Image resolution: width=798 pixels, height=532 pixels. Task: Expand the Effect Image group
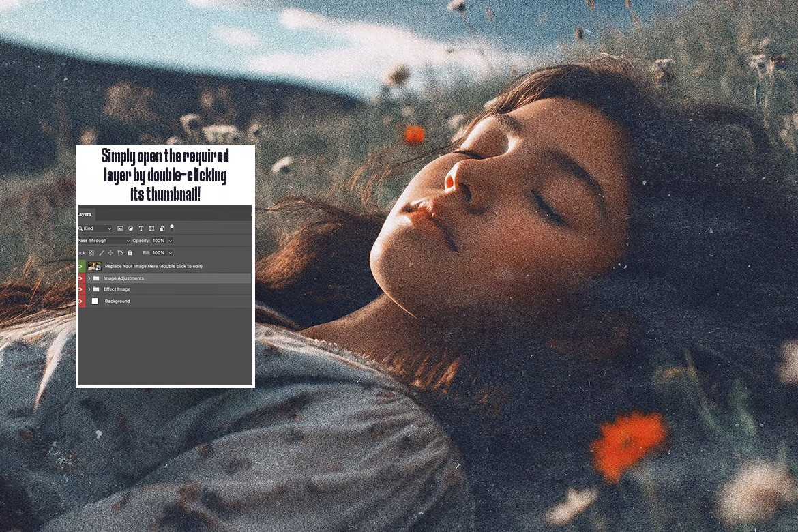coord(89,289)
